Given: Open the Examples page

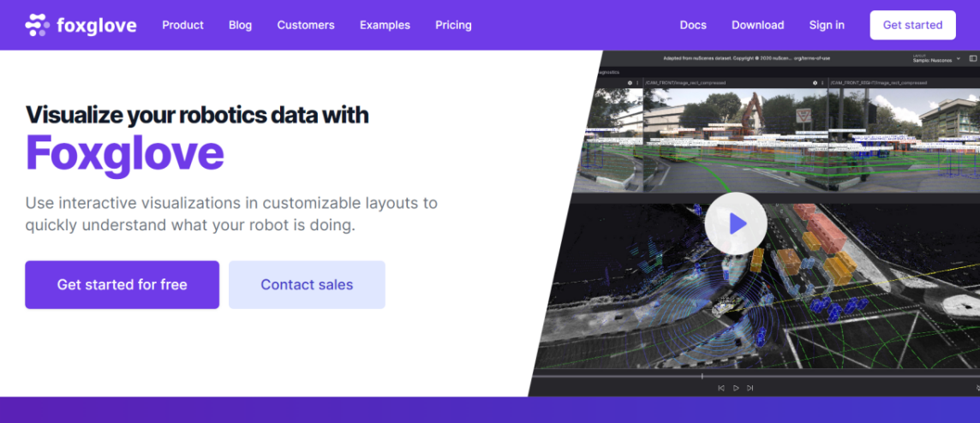Looking at the screenshot, I should coord(385,25).
